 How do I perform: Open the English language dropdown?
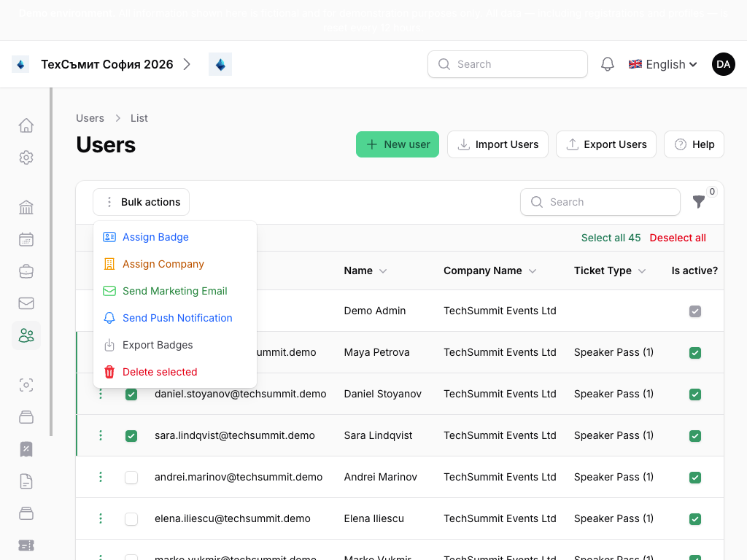coord(662,64)
